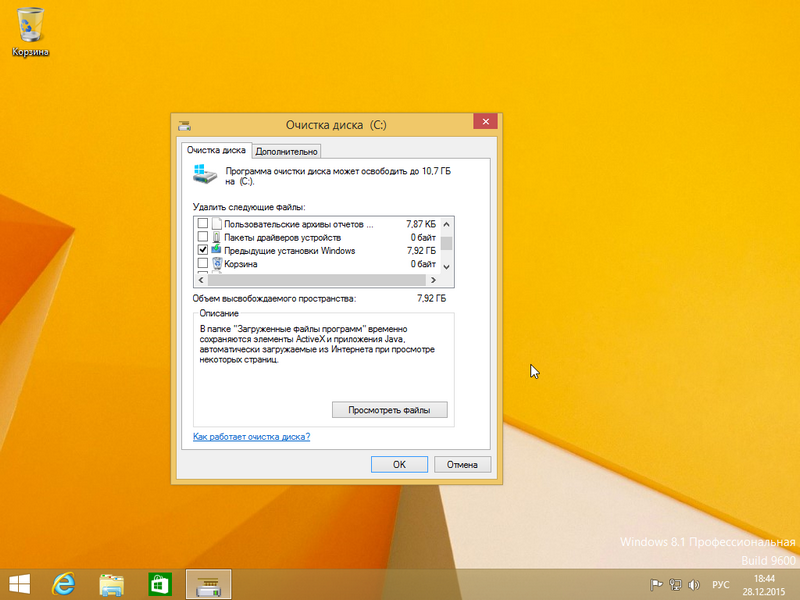Screen dimensions: 800x600
Task: Open File Explorer from the taskbar
Action: coord(111,584)
